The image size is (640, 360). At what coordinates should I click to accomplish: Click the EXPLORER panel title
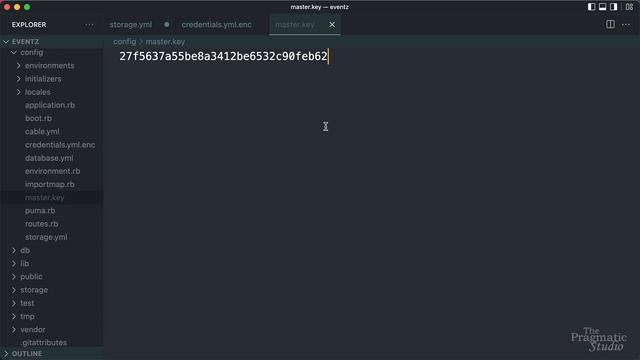(x=29, y=25)
